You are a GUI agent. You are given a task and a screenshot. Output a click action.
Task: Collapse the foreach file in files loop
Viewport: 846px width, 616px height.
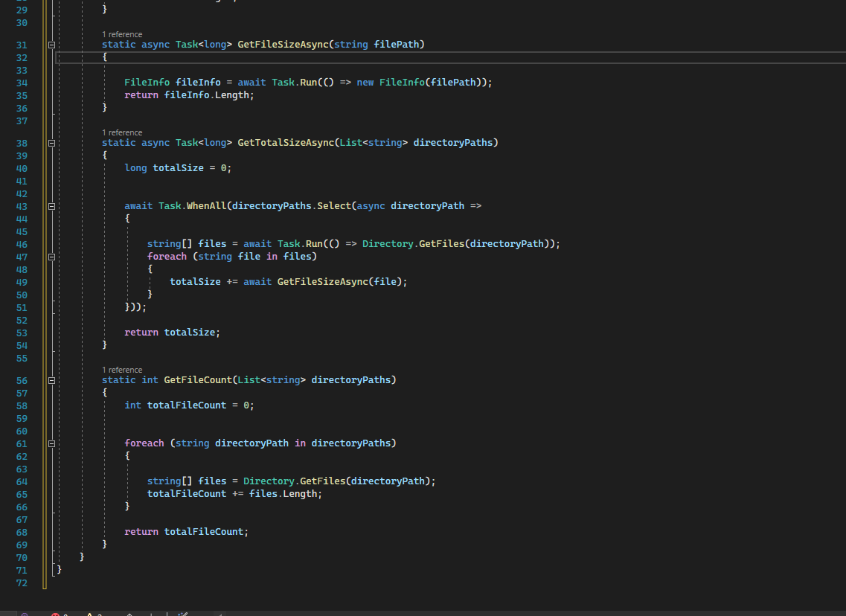tap(52, 257)
